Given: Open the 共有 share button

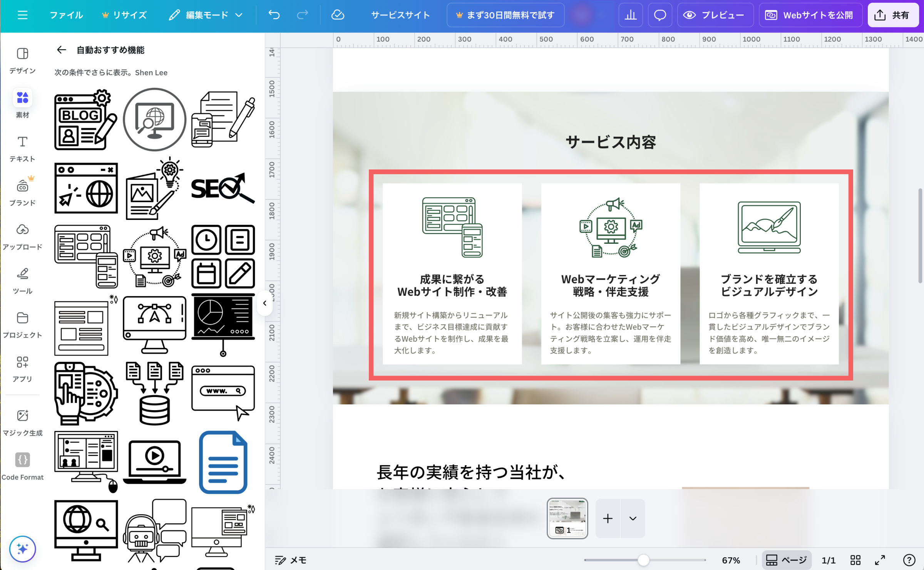Looking at the screenshot, I should [x=893, y=15].
